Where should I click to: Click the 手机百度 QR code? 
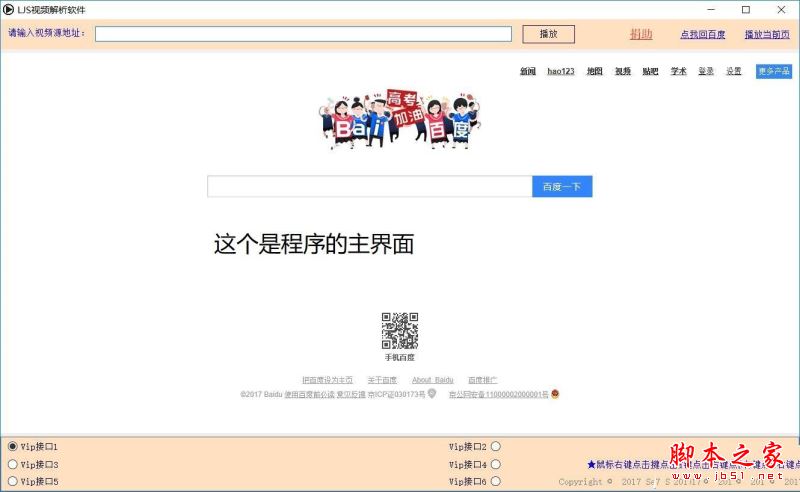click(400, 331)
